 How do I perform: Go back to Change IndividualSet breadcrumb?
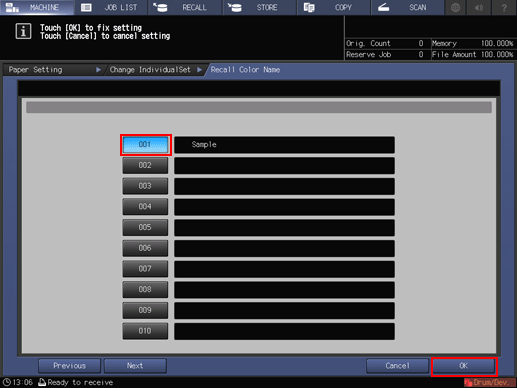(x=155, y=70)
